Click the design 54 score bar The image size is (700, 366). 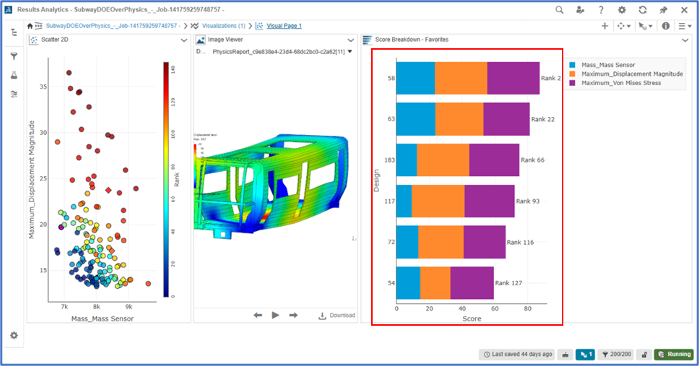(x=445, y=283)
